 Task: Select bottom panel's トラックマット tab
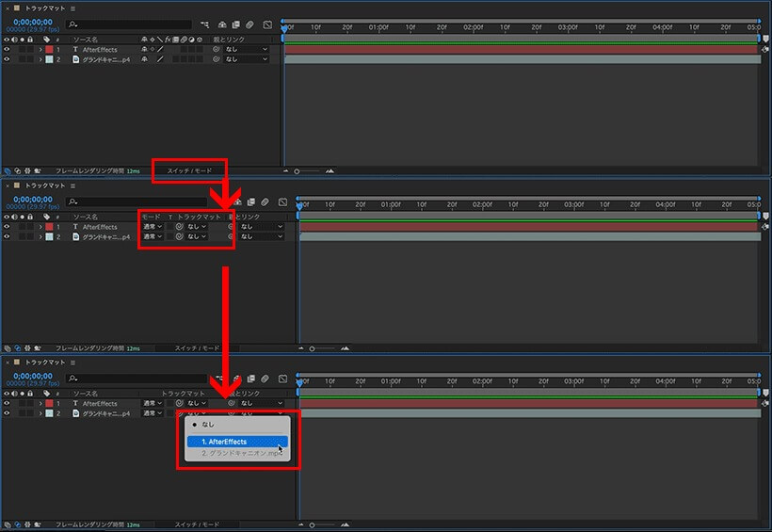tap(45, 363)
